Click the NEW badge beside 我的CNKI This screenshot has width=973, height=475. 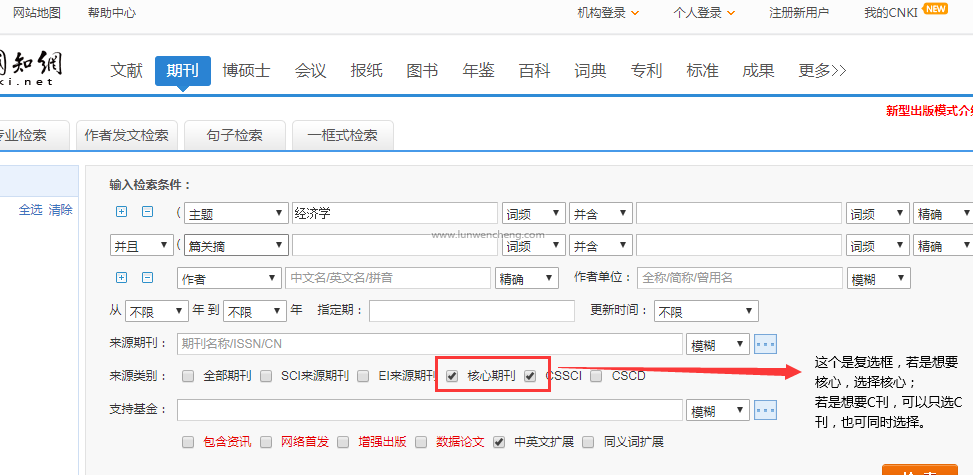[x=935, y=9]
